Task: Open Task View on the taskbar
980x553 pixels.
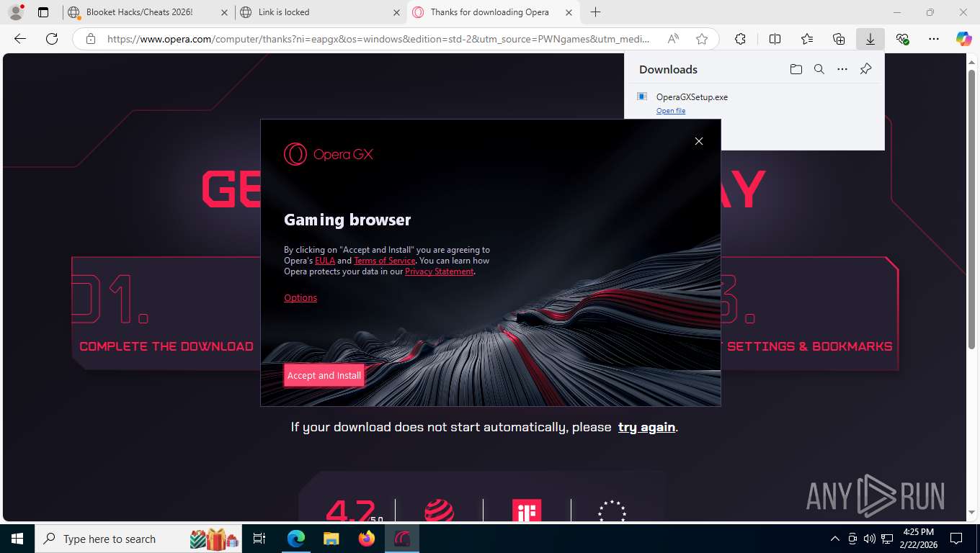Action: [x=259, y=539]
